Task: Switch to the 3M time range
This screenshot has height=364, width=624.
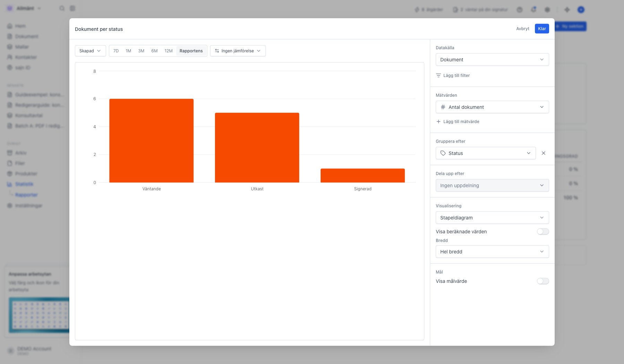Action: coord(141,51)
